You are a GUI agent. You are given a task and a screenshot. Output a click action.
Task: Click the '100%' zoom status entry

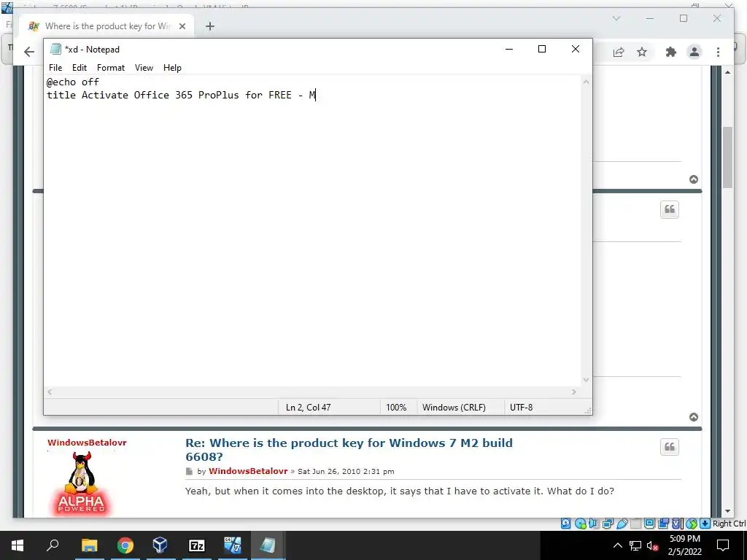(x=396, y=408)
